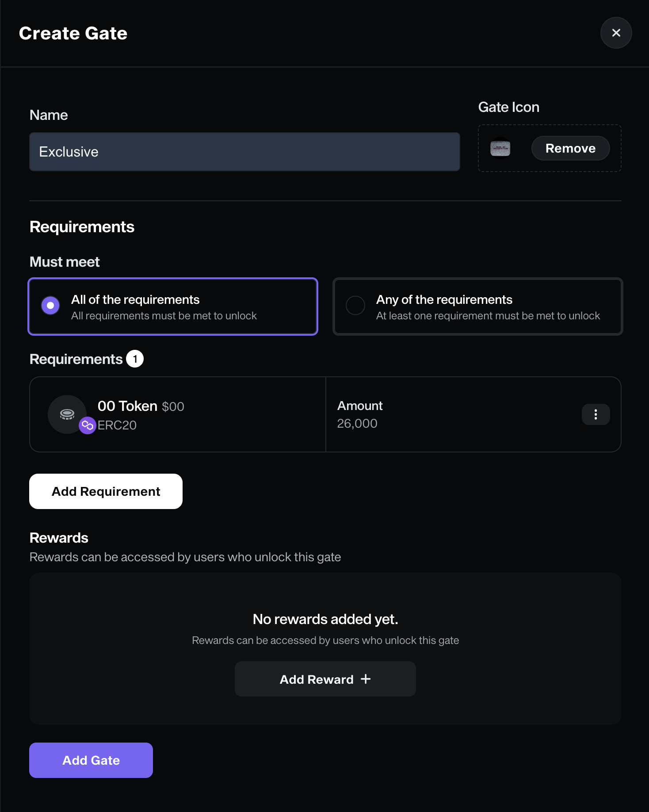Click the plus icon in Add Reward

(x=366, y=679)
